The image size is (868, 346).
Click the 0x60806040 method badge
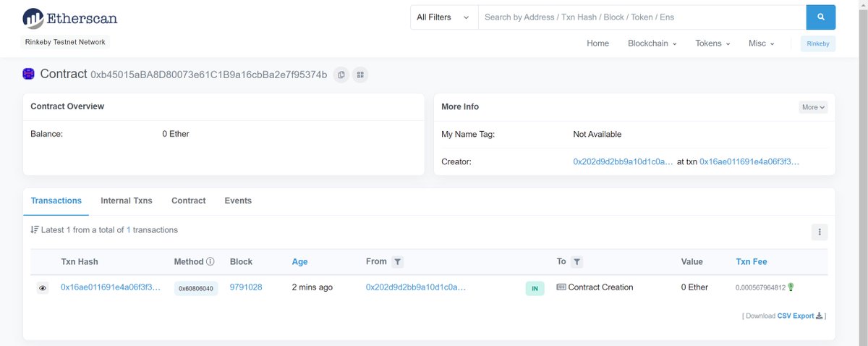(196, 288)
